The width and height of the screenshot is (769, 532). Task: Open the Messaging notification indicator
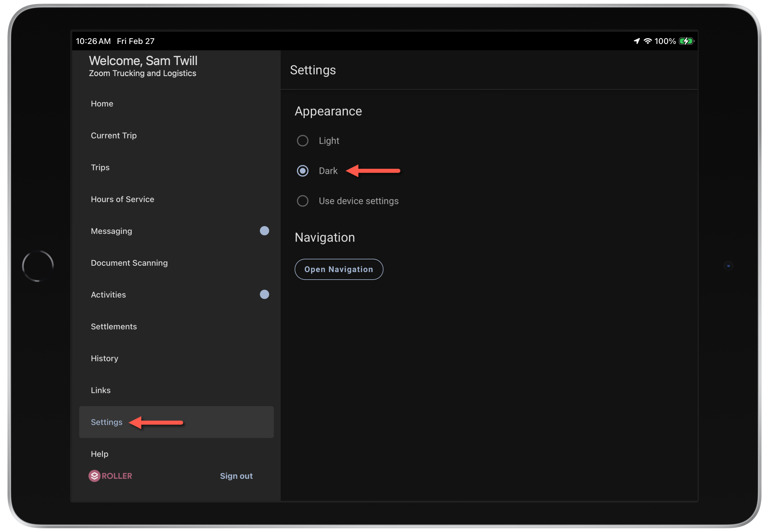tap(264, 231)
